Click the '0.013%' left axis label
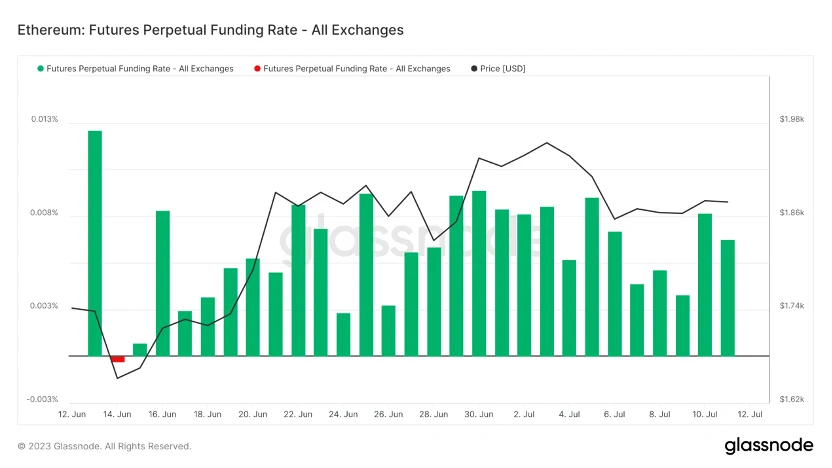Image resolution: width=832 pixels, height=468 pixels. tap(45, 119)
